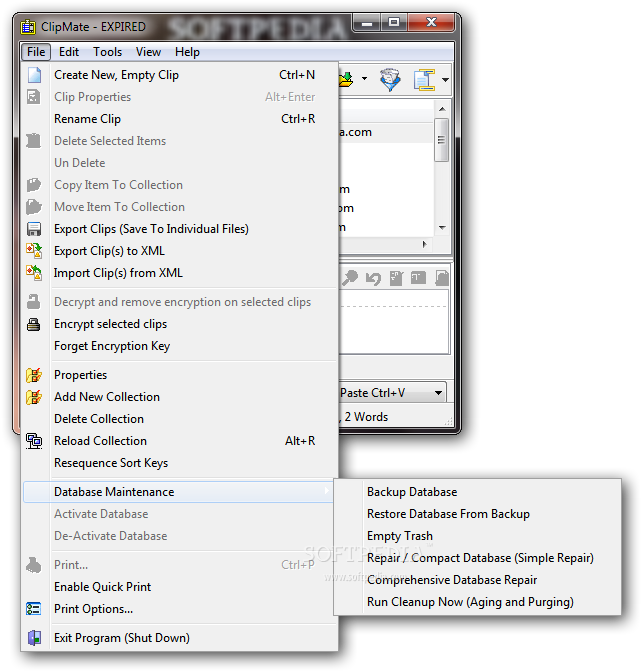
Task: Click the Export Clip(s) to XML icon
Action: [x=34, y=251]
